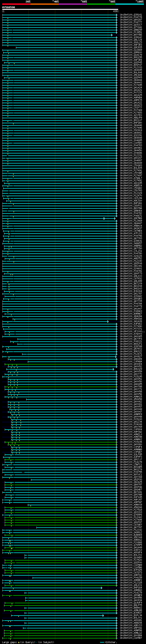The image size is (146, 644).
Task: Select hit UniRef100_B9G329
Action: click(131, 369)
